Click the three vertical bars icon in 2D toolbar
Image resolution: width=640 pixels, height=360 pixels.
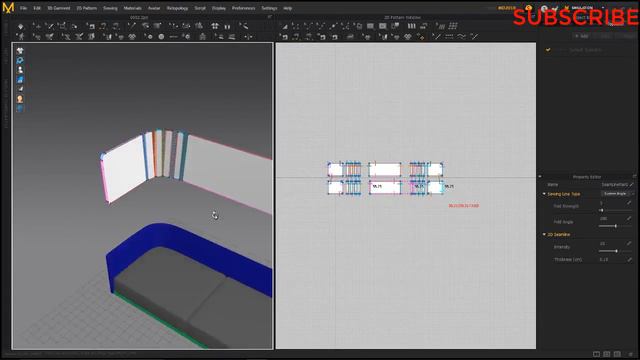click(411, 26)
